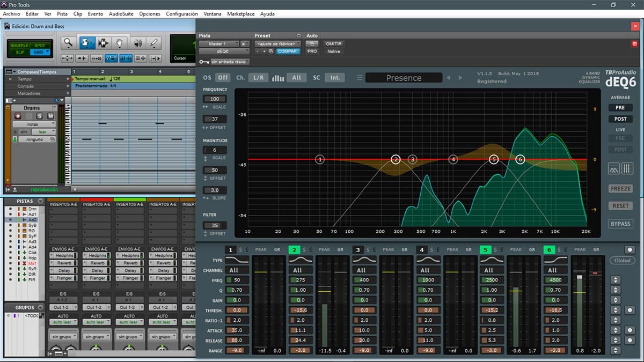Open the Pista menu
644x362 pixels.
tap(62, 13)
